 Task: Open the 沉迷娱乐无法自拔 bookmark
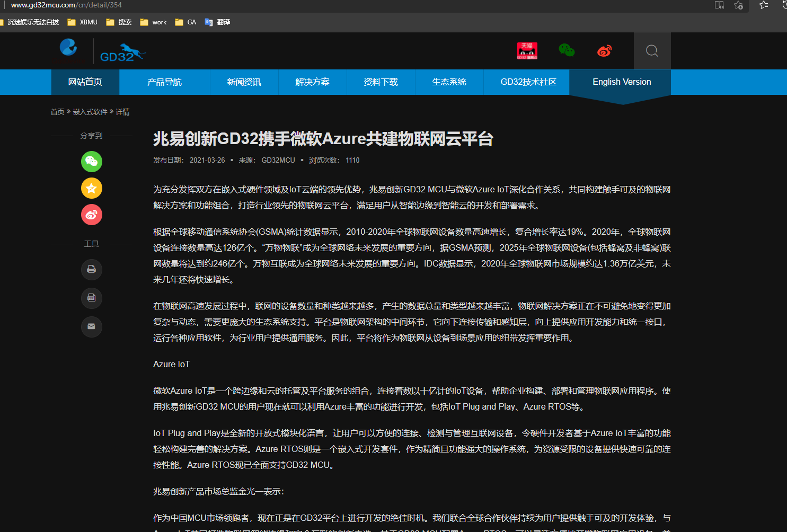(x=30, y=22)
